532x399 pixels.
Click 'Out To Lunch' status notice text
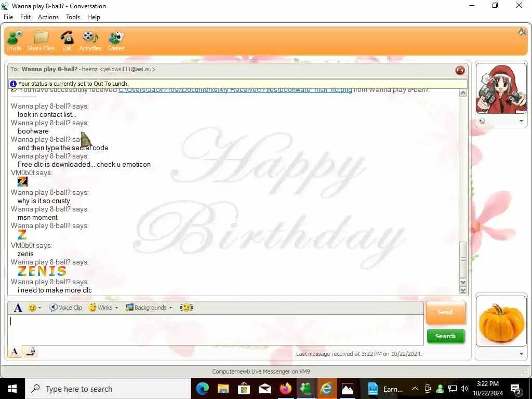point(73,84)
